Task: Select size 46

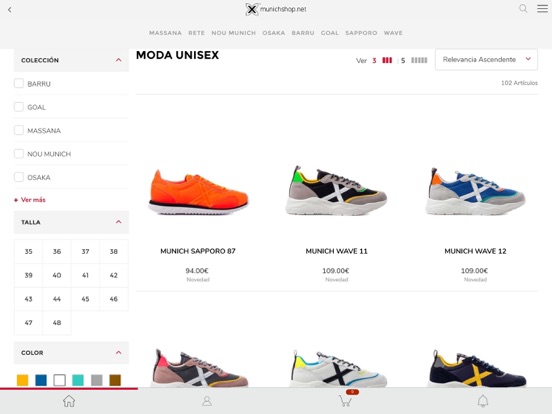Action: click(114, 299)
